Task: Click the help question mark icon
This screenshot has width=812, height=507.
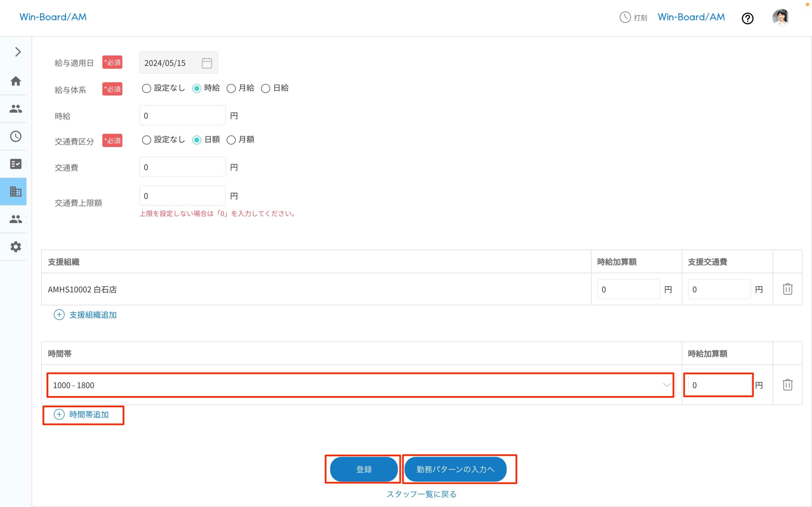Action: [x=747, y=18]
